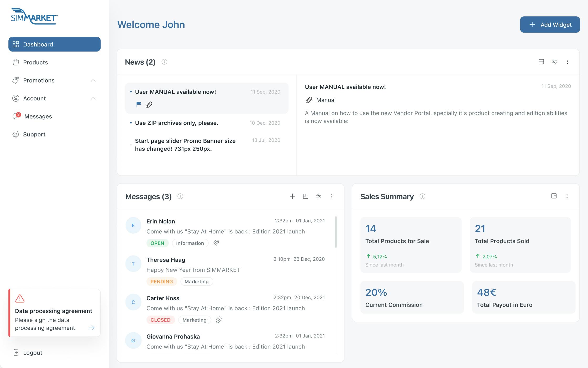This screenshot has height=368, width=588.
Task: Click the plus icon in Messages widget
Action: pos(292,196)
